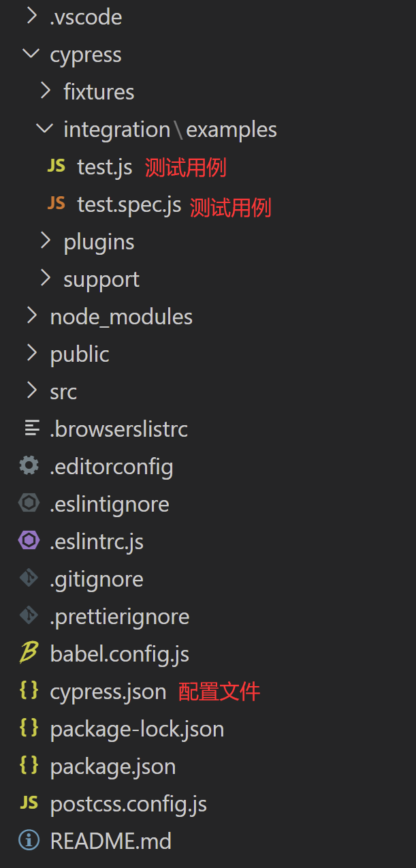
Task: Click the braces icon beside cypress.json
Action: (x=29, y=690)
